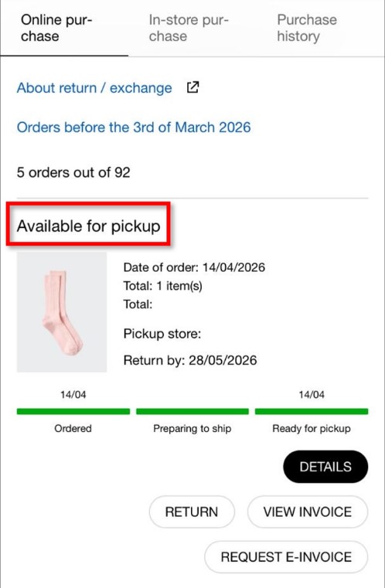Switch to the Online purchase tab
Viewport: 385px width, 588px height.
(64, 28)
